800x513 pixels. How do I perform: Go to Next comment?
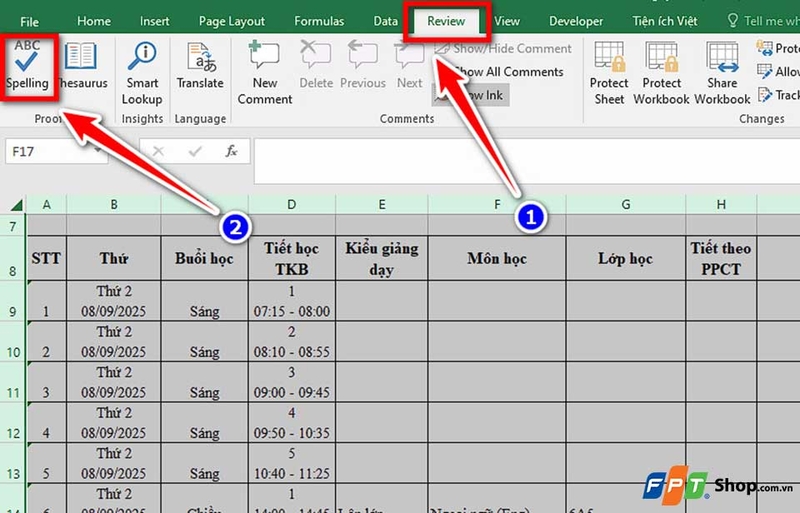pyautogui.click(x=409, y=65)
